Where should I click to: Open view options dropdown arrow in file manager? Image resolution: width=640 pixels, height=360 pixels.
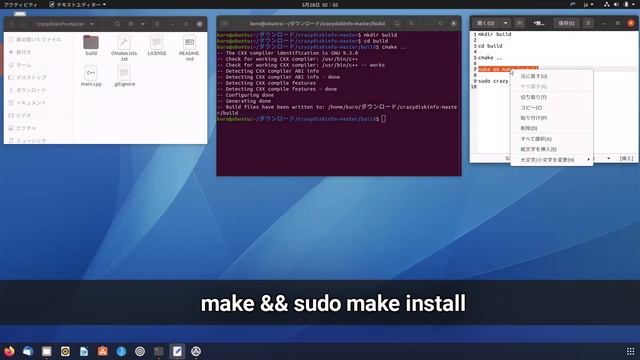pos(143,24)
